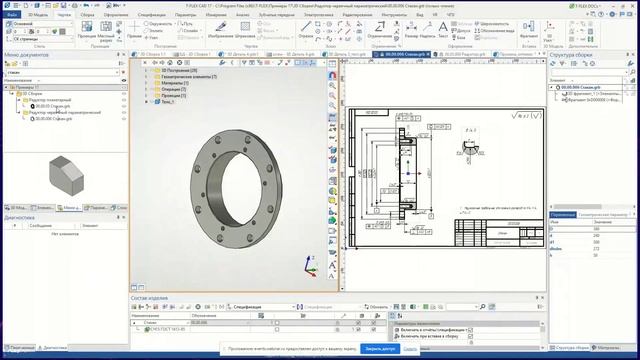Open the Спецификации ribbon tab
Viewport: 640px width, 360px height.
(151, 15)
